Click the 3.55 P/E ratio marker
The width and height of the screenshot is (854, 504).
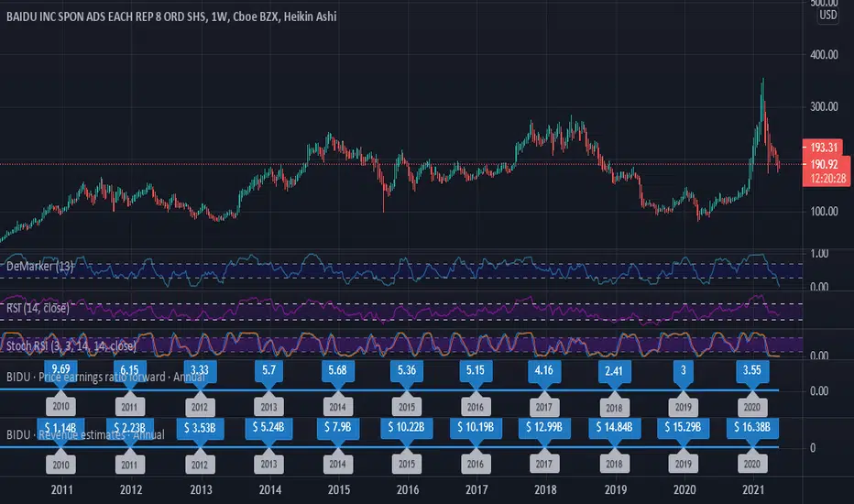point(751,370)
